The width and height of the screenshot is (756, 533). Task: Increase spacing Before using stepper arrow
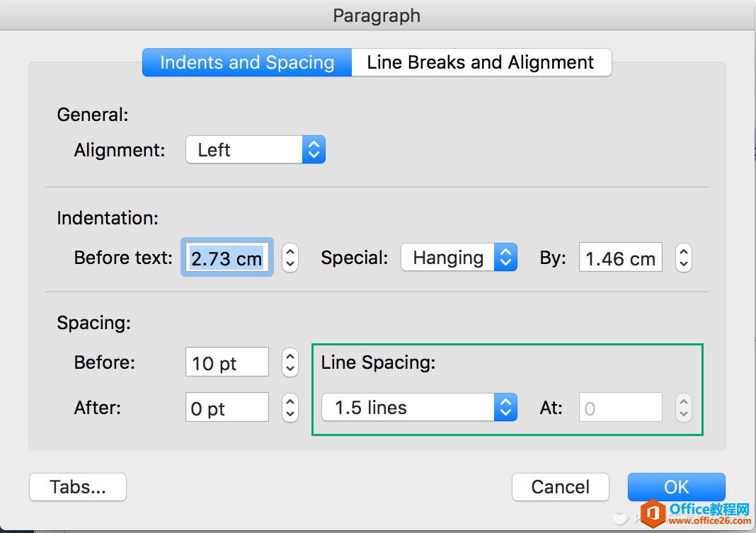290,356
